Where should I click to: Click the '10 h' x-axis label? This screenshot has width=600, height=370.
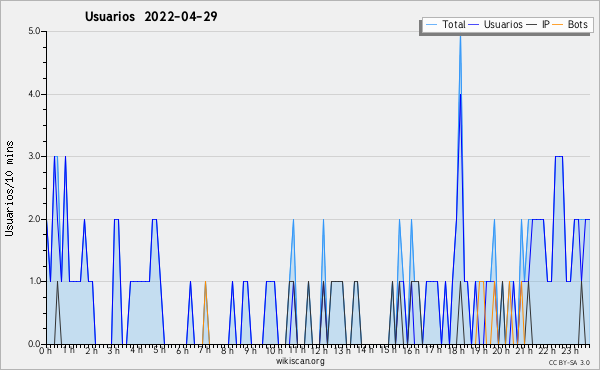[274, 350]
